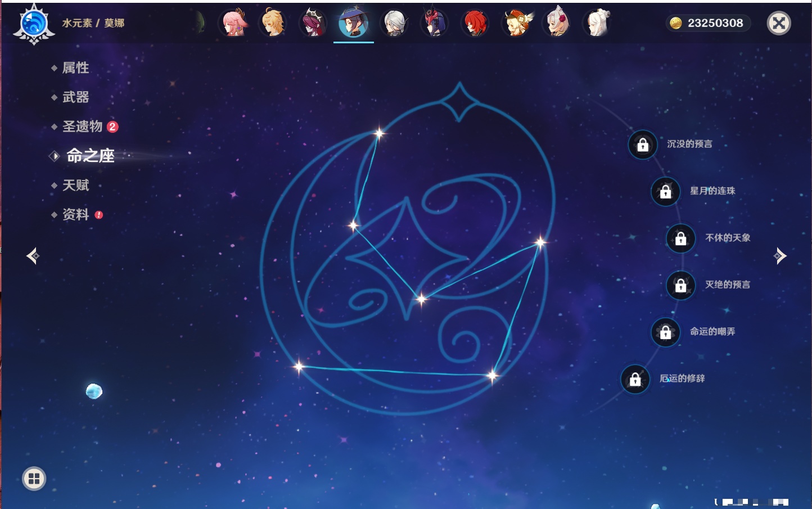This screenshot has height=509, width=812.
Task: Choose Klee's portrait with the hat
Action: pos(516,23)
